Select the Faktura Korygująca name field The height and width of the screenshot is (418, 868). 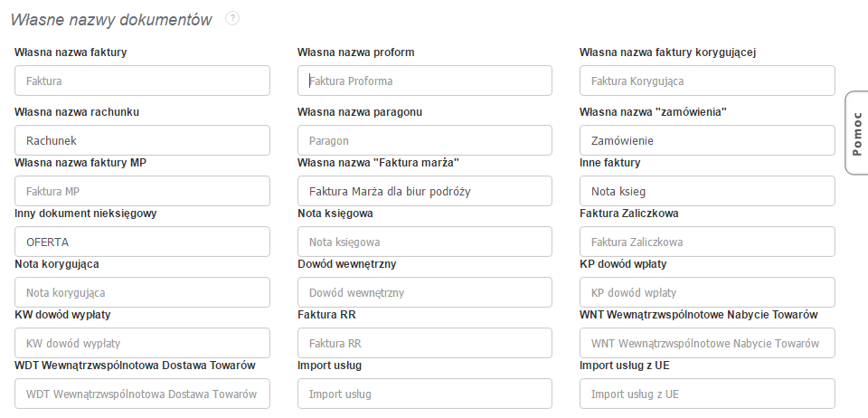tap(707, 81)
